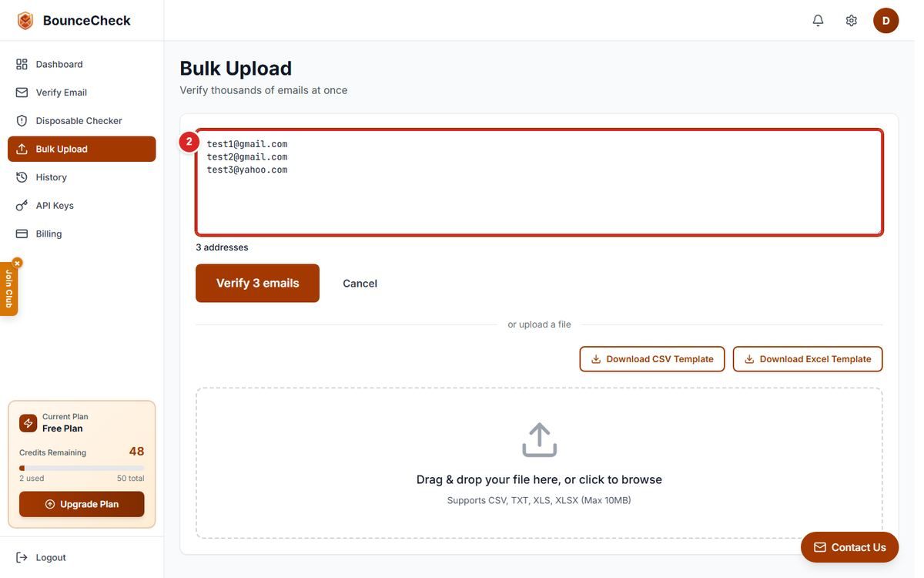Click the 'Free Plan' label
The image size is (924, 578).
tap(62, 428)
